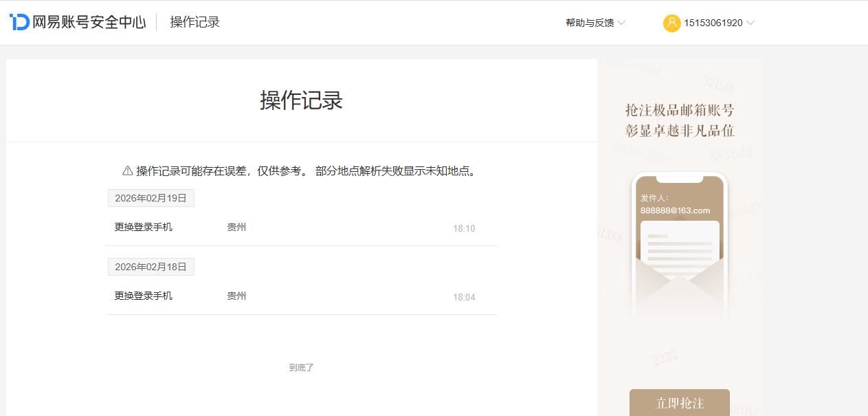This screenshot has height=416, width=868.
Task: Click the 18:04 timestamp
Action: [x=464, y=297]
